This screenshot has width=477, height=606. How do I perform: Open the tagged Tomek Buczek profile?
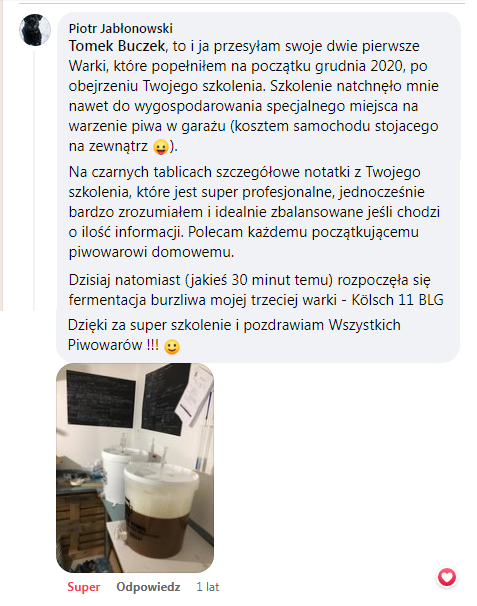coord(117,46)
